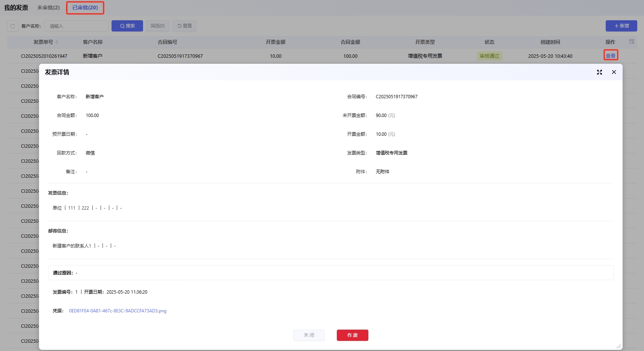Click the 查看 link in the first row

point(611,56)
